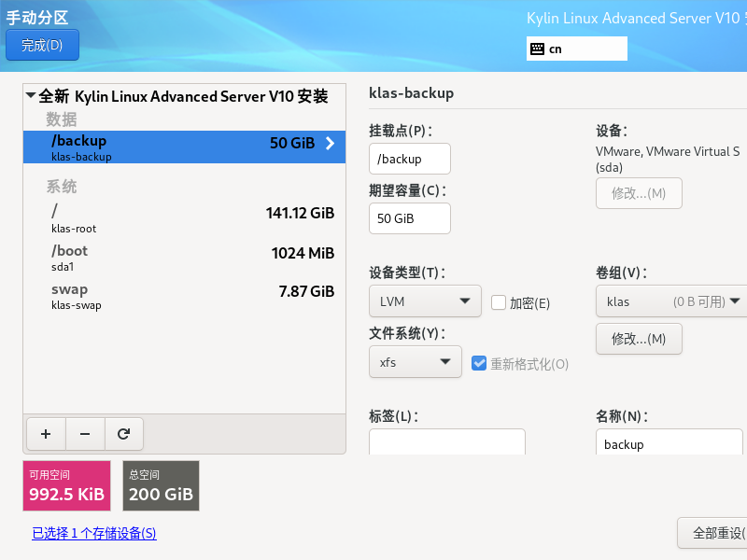This screenshot has height=560, width=747.
Task: Open the 文件系统 xfs dropdown
Action: pyautogui.click(x=416, y=361)
